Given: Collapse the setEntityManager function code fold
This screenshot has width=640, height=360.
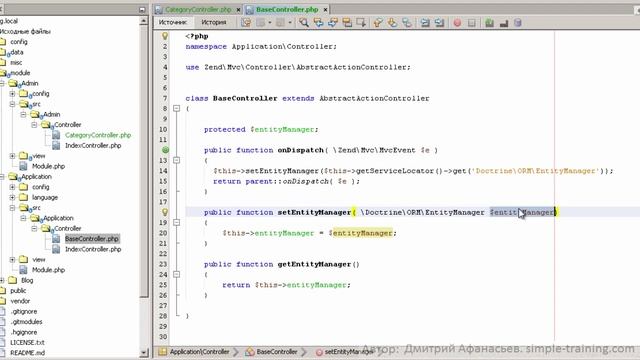Looking at the screenshot, I should [x=176, y=222].
